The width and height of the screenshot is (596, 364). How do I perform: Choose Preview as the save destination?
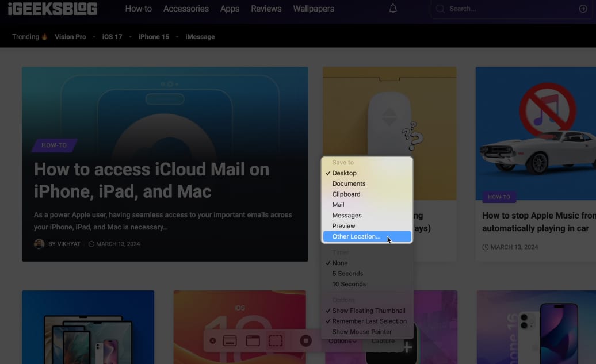pyautogui.click(x=367, y=226)
